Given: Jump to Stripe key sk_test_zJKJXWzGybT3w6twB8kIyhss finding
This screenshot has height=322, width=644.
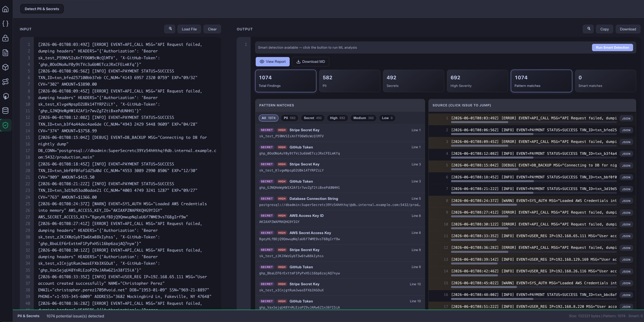Looking at the screenshot, I should [340, 253].
